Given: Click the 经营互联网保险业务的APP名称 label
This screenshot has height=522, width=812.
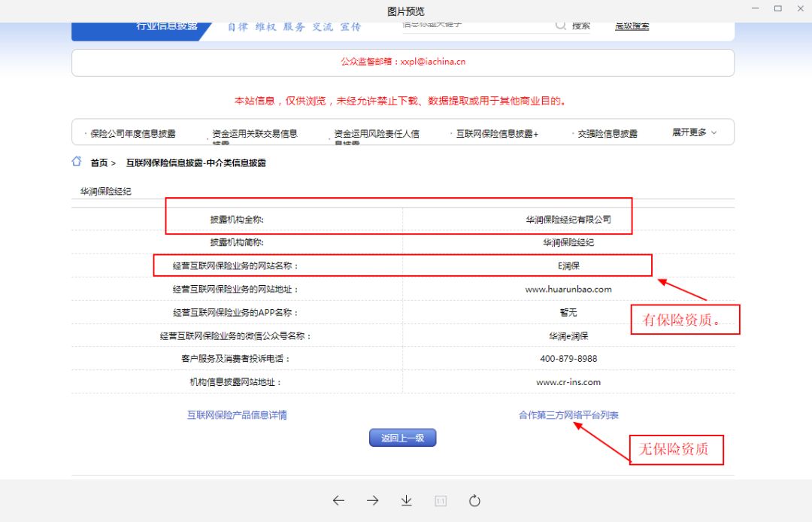Looking at the screenshot, I should pyautogui.click(x=235, y=313).
